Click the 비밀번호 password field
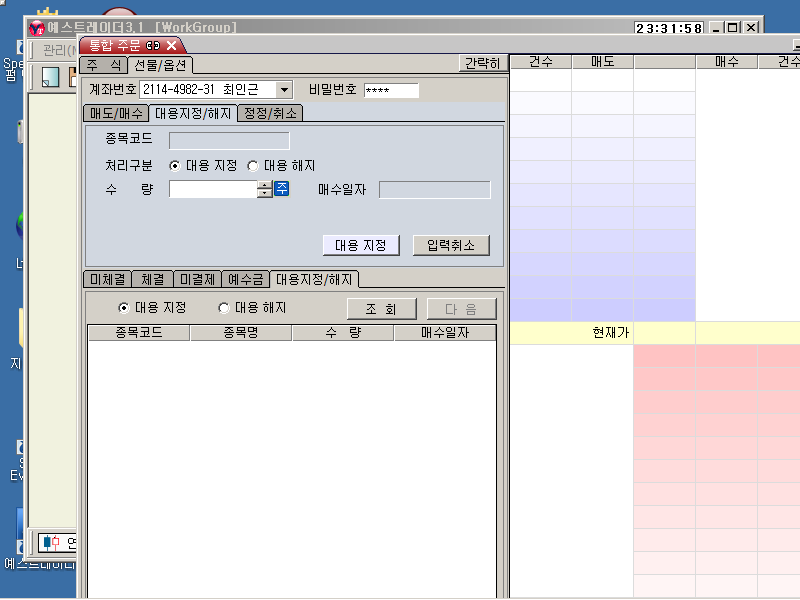The width and height of the screenshot is (800, 600). click(x=390, y=90)
